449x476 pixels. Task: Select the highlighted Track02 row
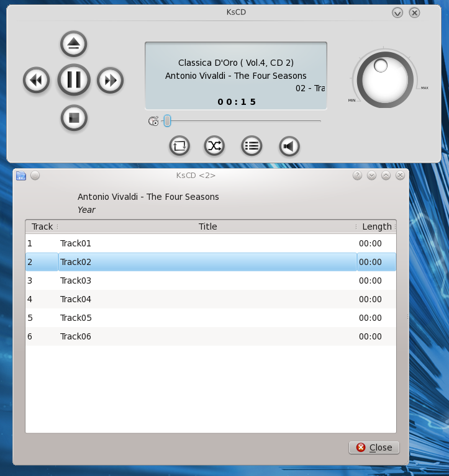click(x=211, y=262)
